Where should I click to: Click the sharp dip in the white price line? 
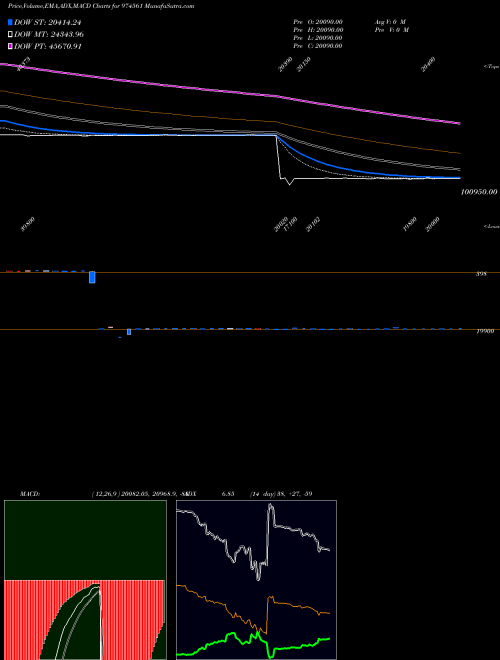click(289, 183)
